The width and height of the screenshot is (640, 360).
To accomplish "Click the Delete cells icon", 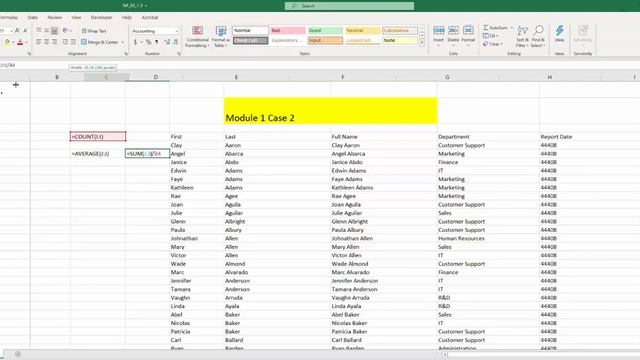I will [453, 31].
